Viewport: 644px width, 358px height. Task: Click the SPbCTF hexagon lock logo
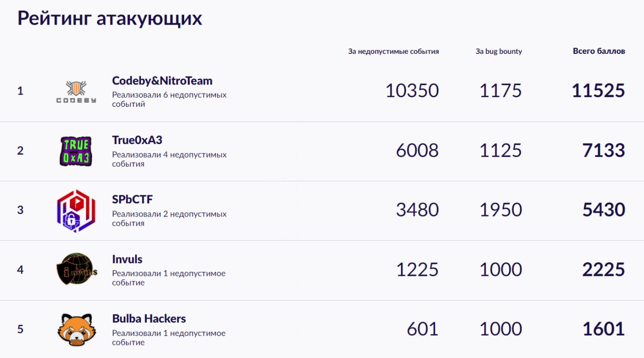click(76, 210)
